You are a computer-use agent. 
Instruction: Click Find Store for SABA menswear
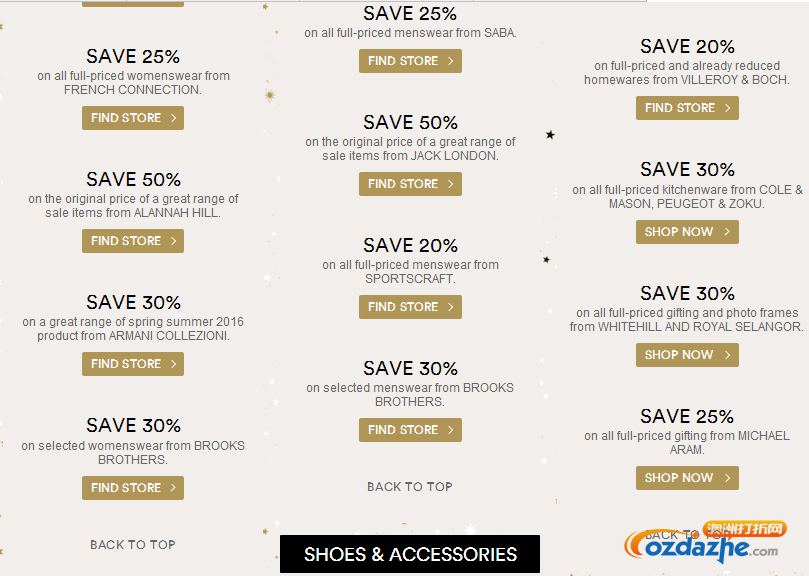[x=410, y=61]
